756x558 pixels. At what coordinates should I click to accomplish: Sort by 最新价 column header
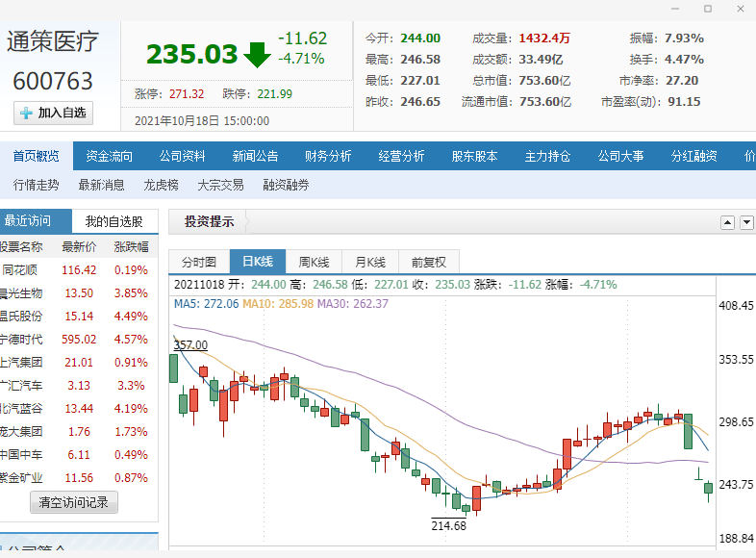79,247
